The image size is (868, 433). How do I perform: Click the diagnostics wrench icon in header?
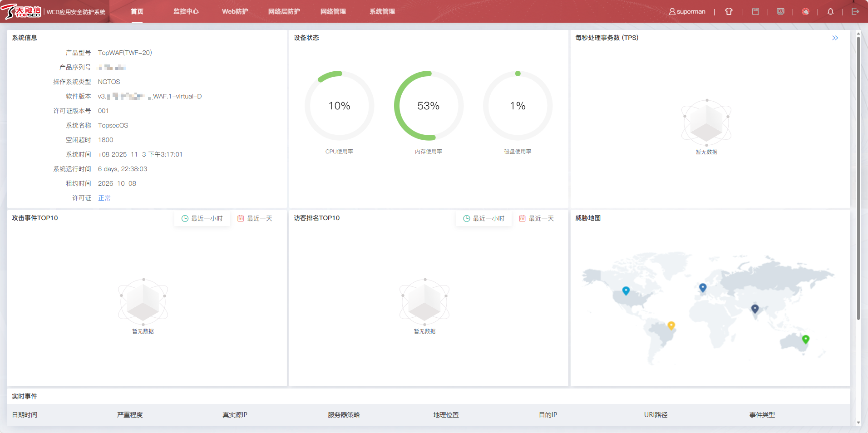point(806,11)
